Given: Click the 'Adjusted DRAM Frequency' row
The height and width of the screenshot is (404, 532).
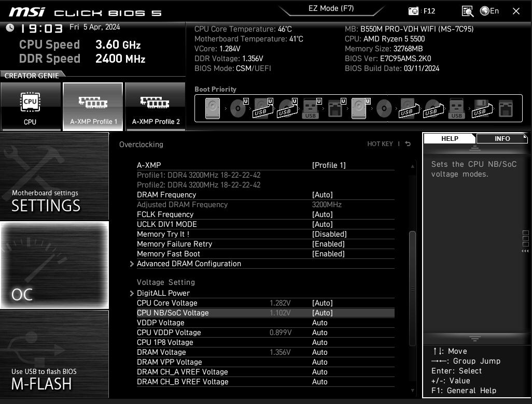Looking at the screenshot, I should point(265,205).
